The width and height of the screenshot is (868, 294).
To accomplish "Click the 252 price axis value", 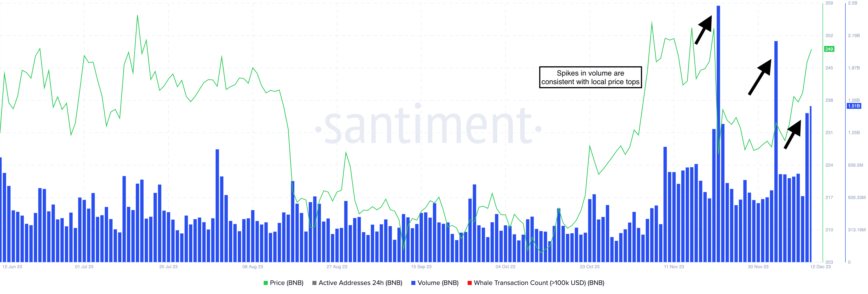I will pyautogui.click(x=829, y=36).
